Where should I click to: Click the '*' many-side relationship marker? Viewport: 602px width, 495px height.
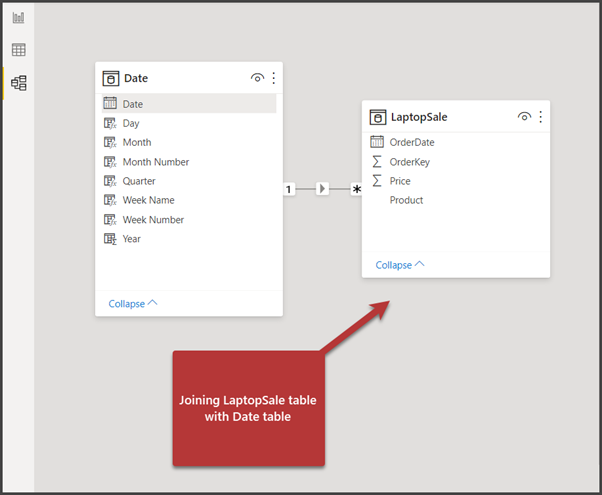[x=357, y=189]
